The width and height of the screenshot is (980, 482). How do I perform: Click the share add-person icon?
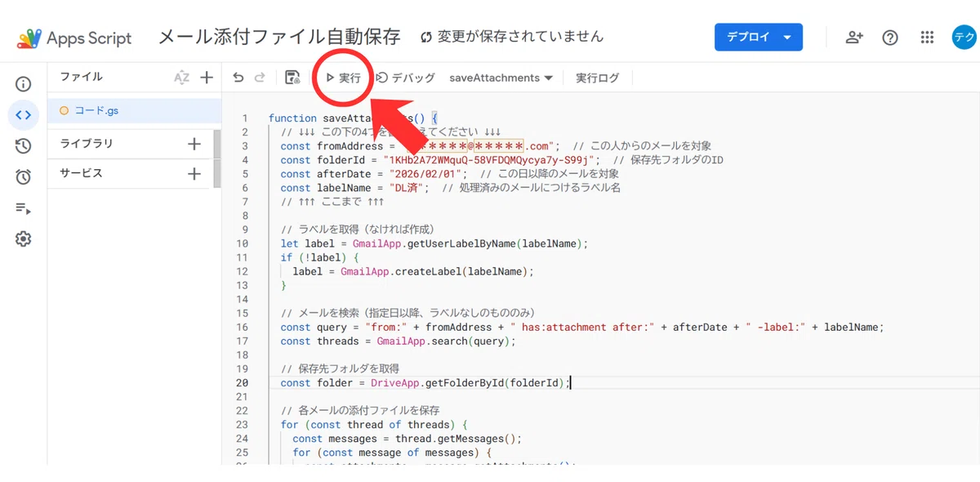coord(855,38)
